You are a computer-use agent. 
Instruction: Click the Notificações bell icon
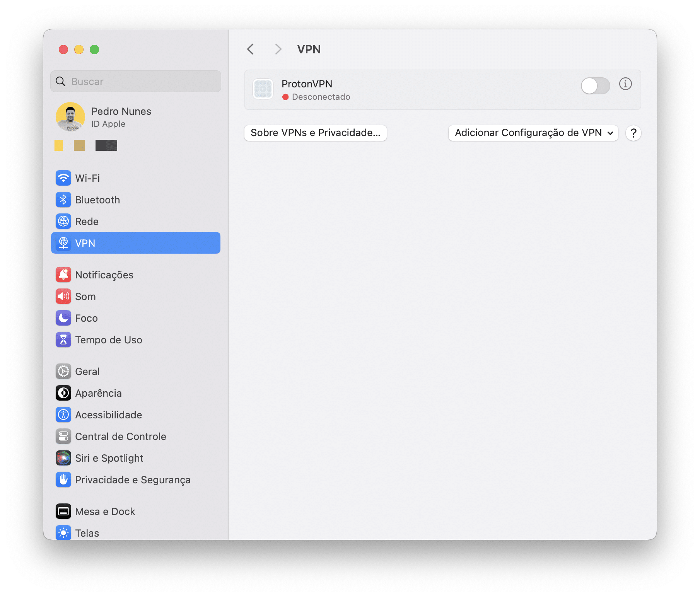(63, 275)
